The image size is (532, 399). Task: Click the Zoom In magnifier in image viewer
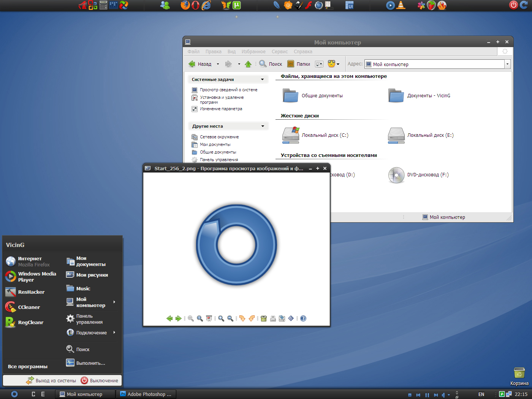coord(221,318)
